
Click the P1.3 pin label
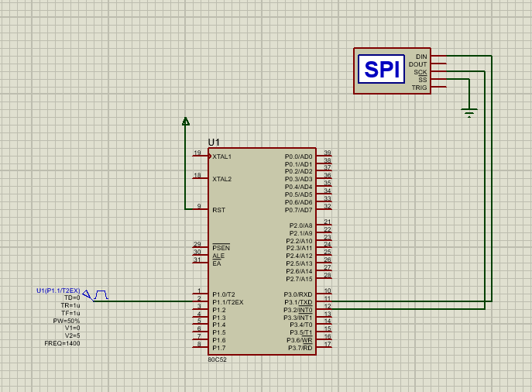pyautogui.click(x=219, y=318)
